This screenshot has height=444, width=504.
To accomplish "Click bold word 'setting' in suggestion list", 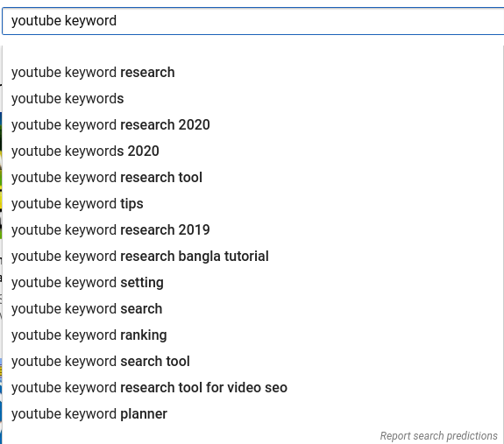I will click(x=142, y=283).
